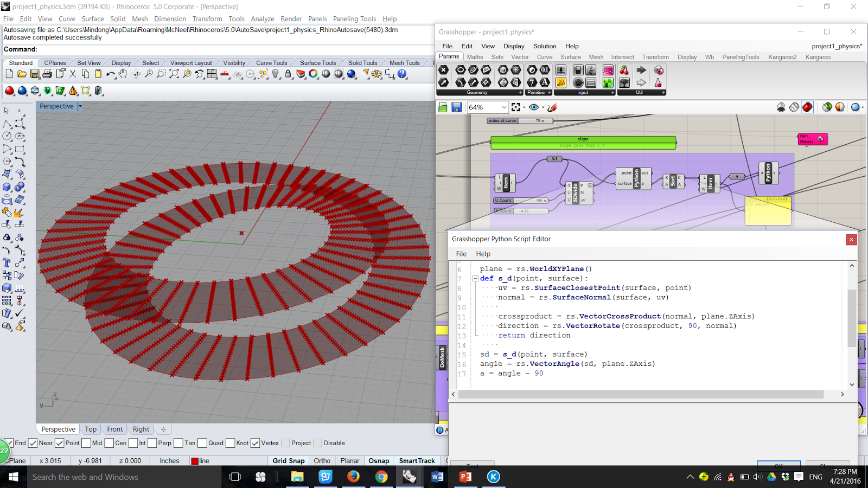Toggle the Point osnap checkbox
This screenshot has height=488, width=868.
click(x=60, y=443)
